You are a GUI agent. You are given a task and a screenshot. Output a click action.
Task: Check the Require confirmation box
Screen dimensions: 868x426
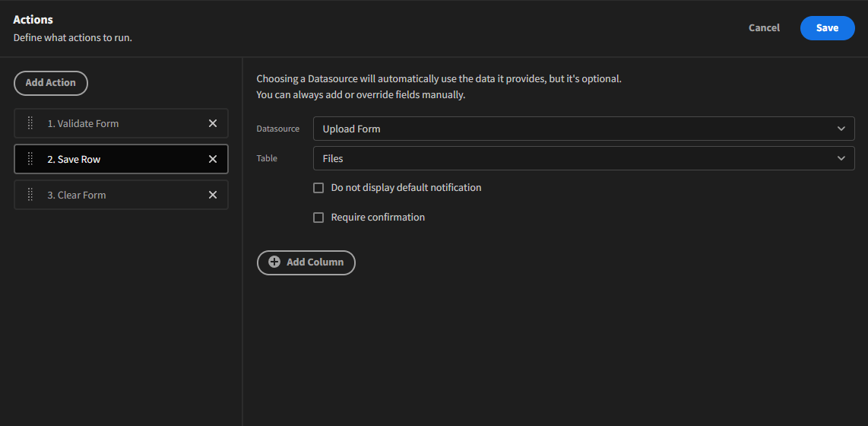pyautogui.click(x=318, y=218)
